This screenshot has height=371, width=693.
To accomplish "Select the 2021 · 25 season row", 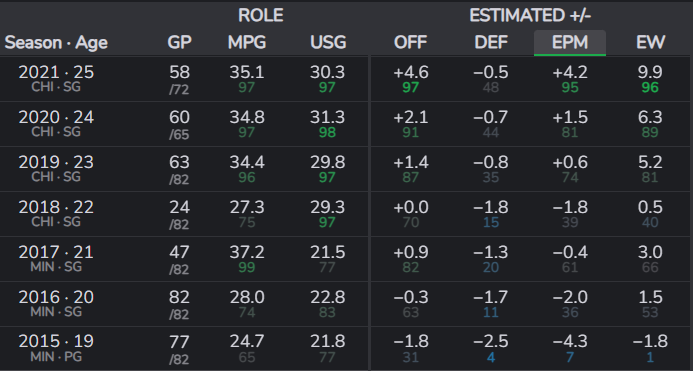I will coord(346,79).
